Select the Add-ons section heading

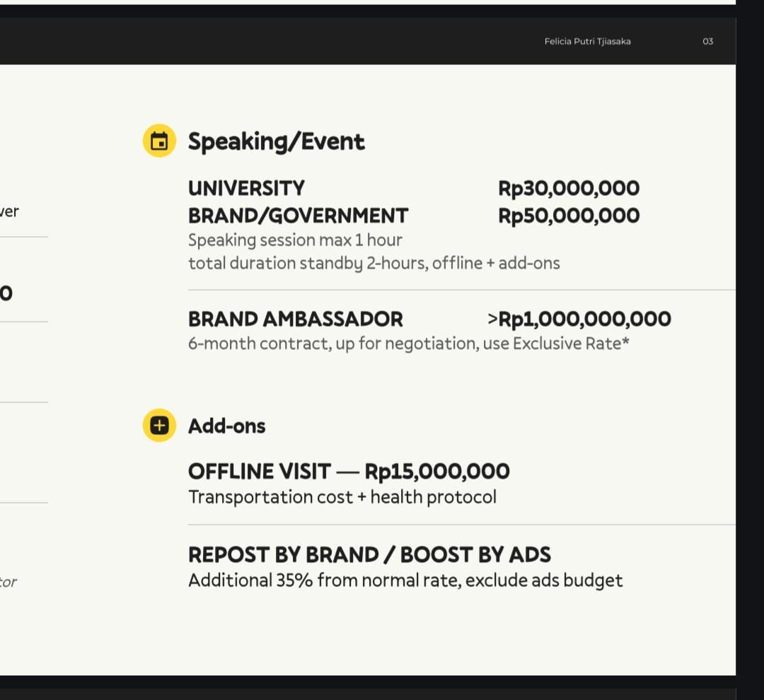226,426
